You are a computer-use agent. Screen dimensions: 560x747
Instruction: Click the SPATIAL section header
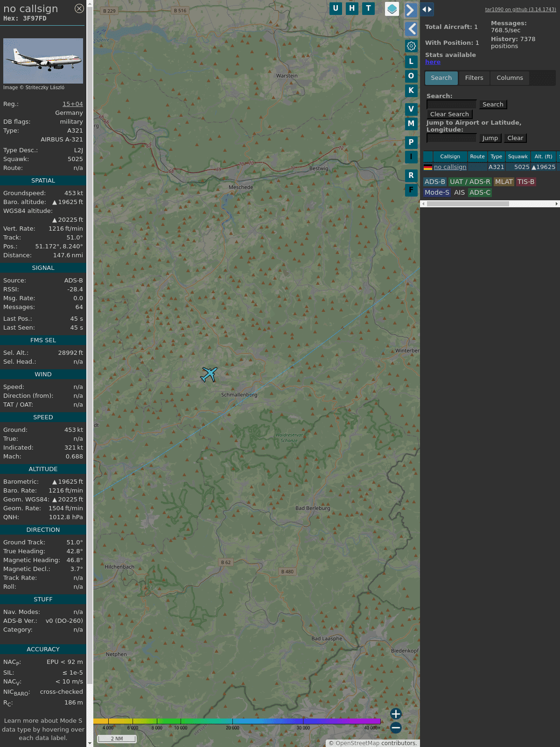coord(43,181)
